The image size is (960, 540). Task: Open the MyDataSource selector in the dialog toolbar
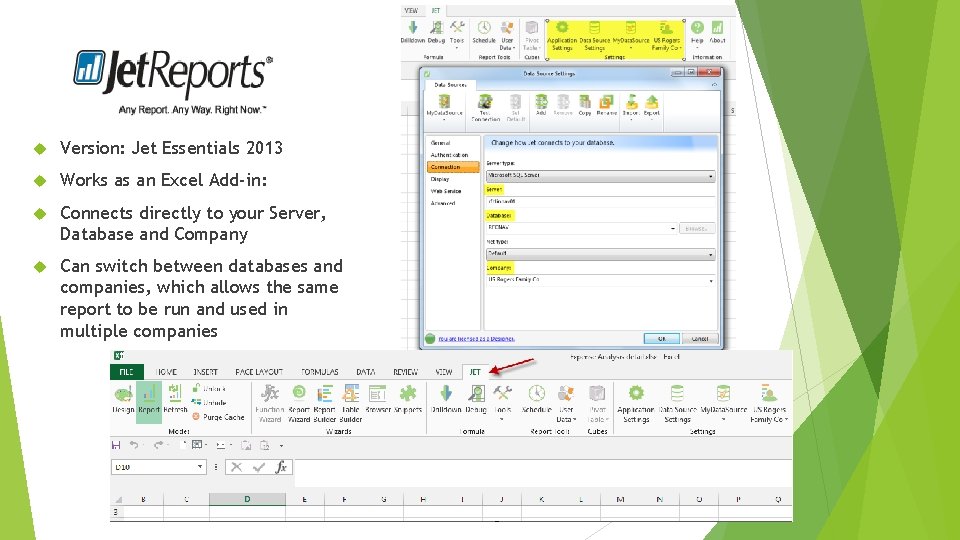pos(444,107)
